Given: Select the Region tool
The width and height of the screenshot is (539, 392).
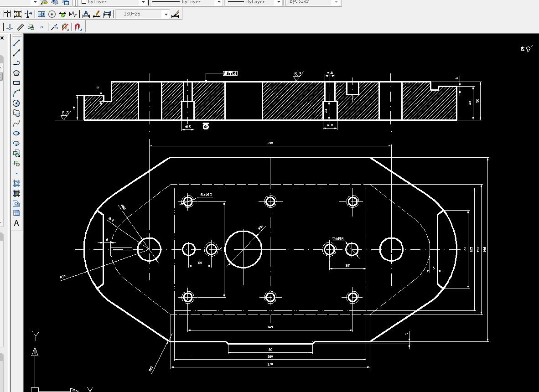Looking at the screenshot, I should coord(16,203).
